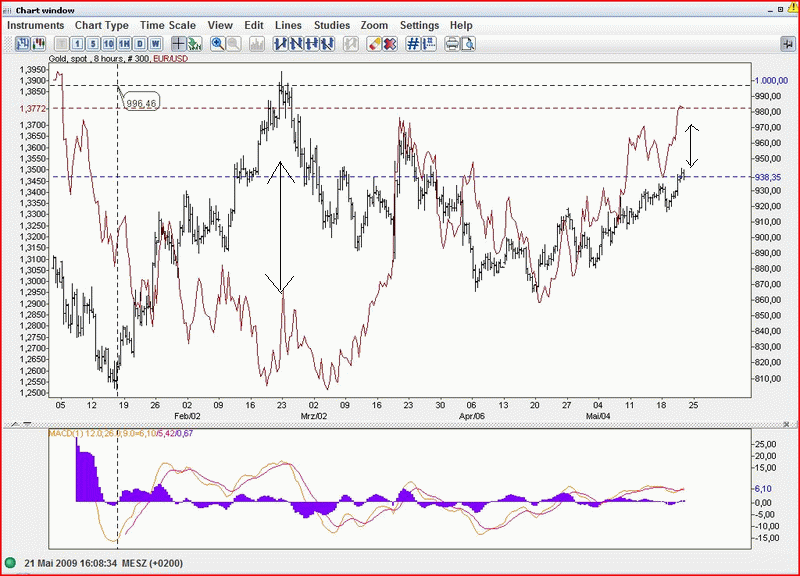Click the EUR/USD overlay label
Viewport: 800px width, 576px height.
pos(170,59)
